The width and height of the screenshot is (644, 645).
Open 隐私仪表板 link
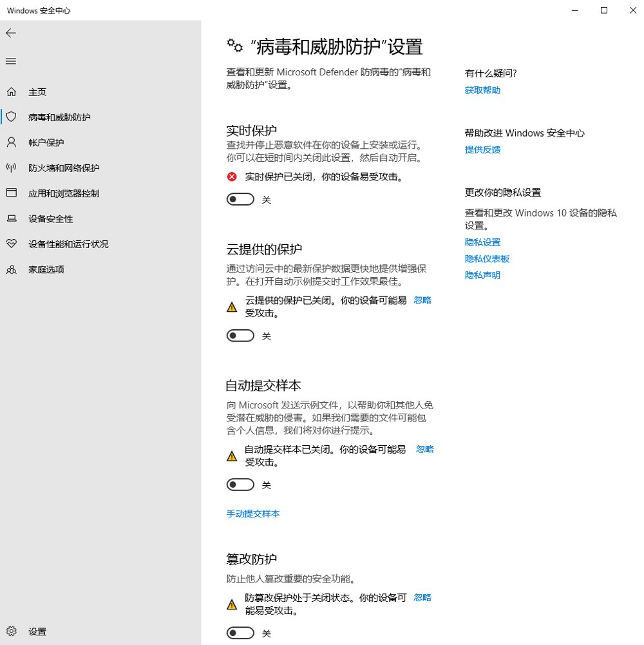pyautogui.click(x=487, y=259)
